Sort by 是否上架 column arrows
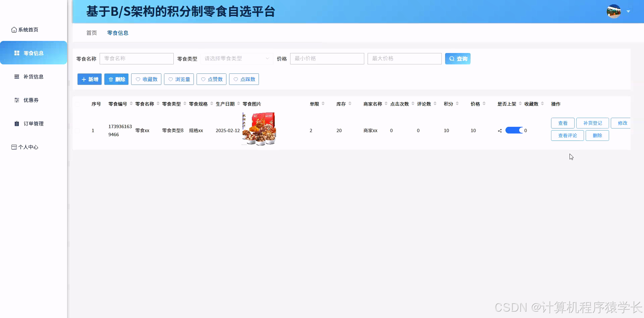The height and width of the screenshot is (318, 644). point(520,104)
